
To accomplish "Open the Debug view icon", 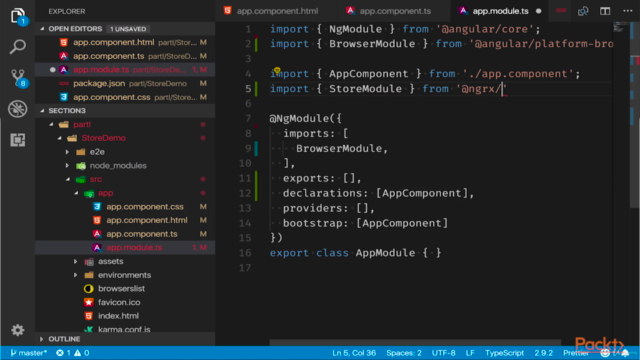I will point(18,109).
